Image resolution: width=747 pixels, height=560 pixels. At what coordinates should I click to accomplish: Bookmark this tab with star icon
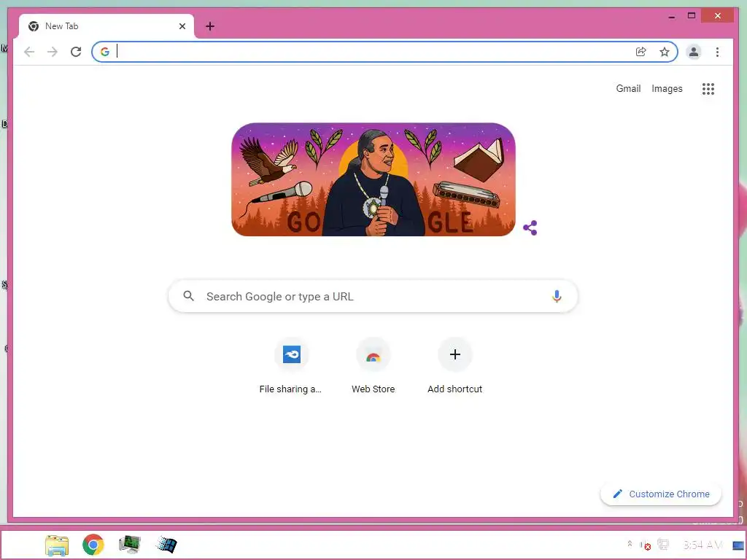[664, 52]
